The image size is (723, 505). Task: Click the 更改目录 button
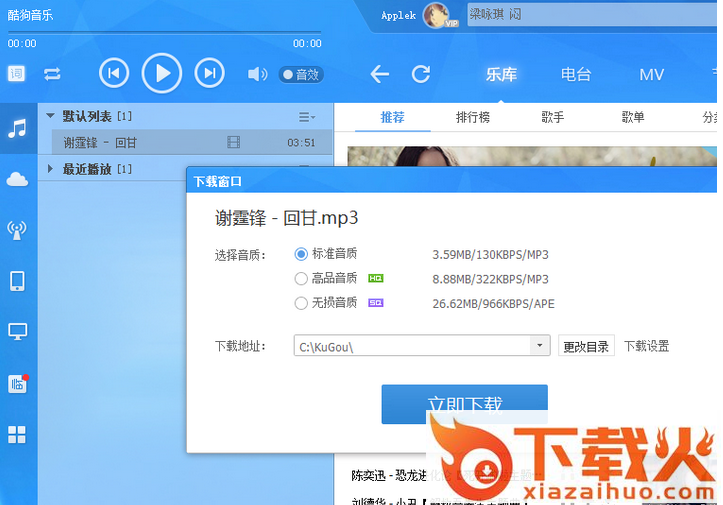[x=586, y=346]
